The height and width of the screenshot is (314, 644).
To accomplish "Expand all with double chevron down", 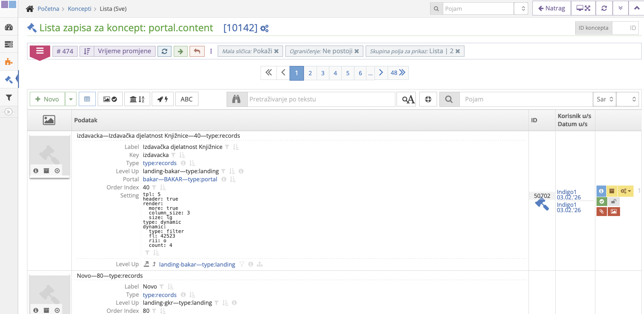I will (x=620, y=8).
